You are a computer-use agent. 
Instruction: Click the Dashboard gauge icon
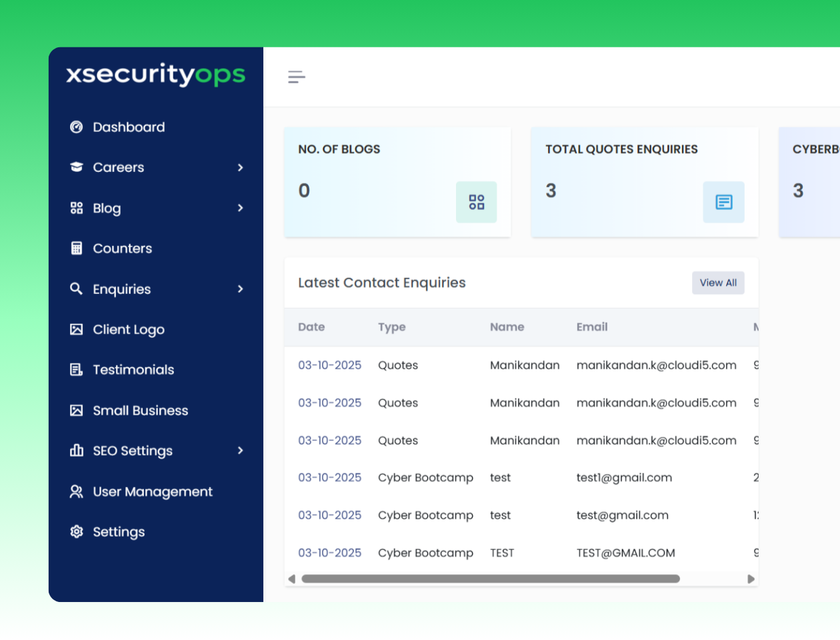click(x=77, y=127)
